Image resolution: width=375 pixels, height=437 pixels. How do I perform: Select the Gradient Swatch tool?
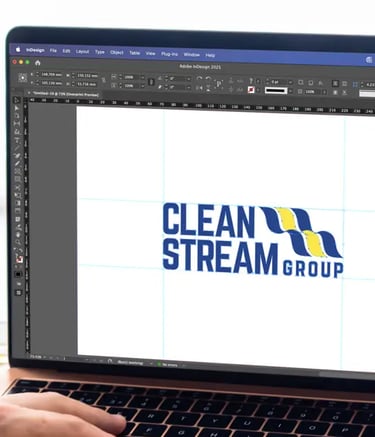coord(18,203)
